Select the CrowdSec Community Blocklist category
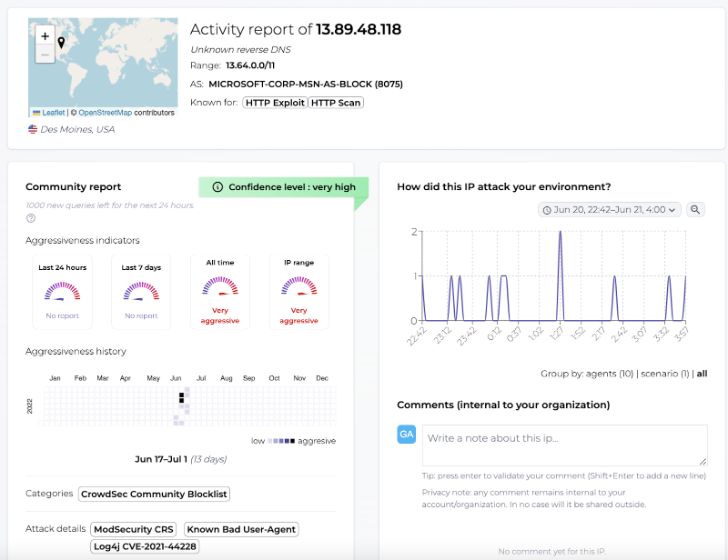 [155, 494]
